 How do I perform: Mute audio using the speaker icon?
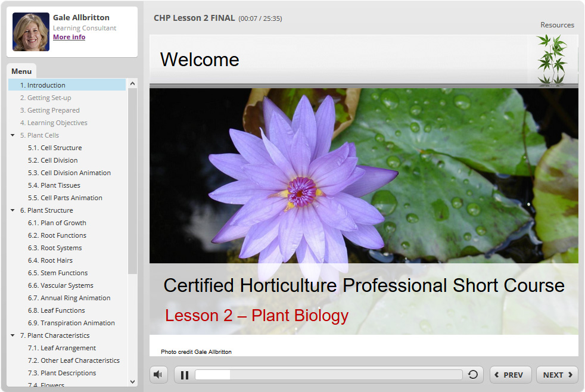coord(158,375)
